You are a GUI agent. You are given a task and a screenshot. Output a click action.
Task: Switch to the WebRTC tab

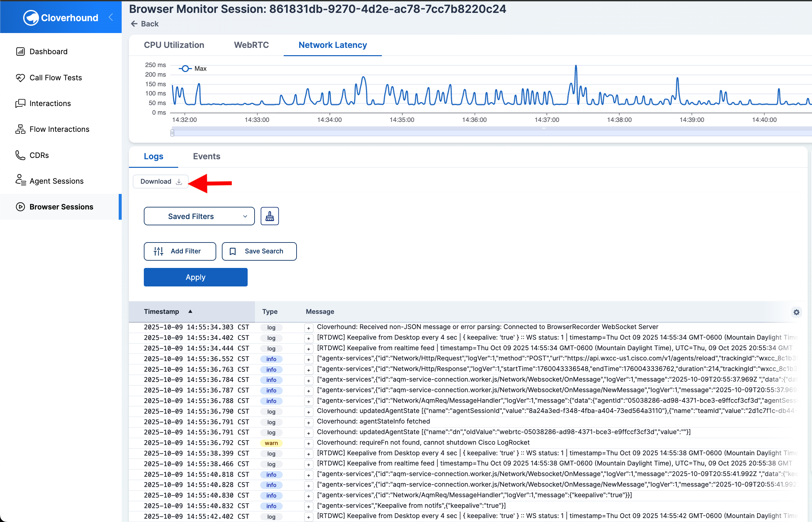point(251,45)
